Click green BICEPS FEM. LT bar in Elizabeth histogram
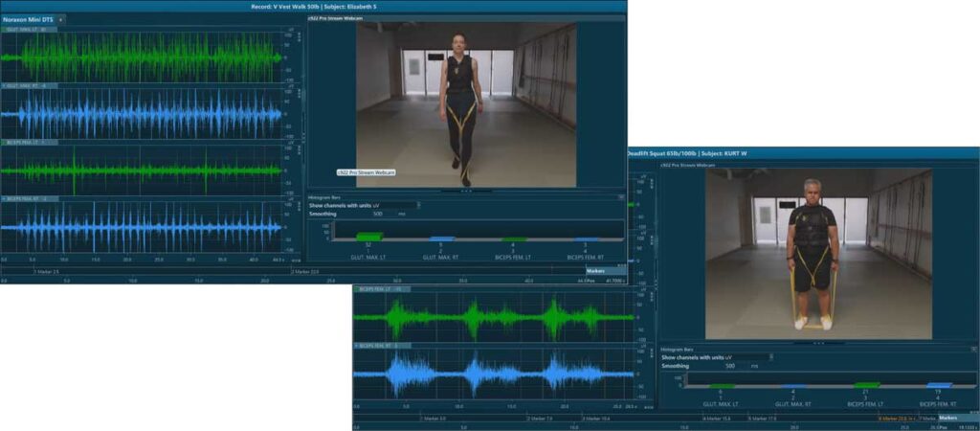This screenshot has width=980, height=431. (514, 238)
